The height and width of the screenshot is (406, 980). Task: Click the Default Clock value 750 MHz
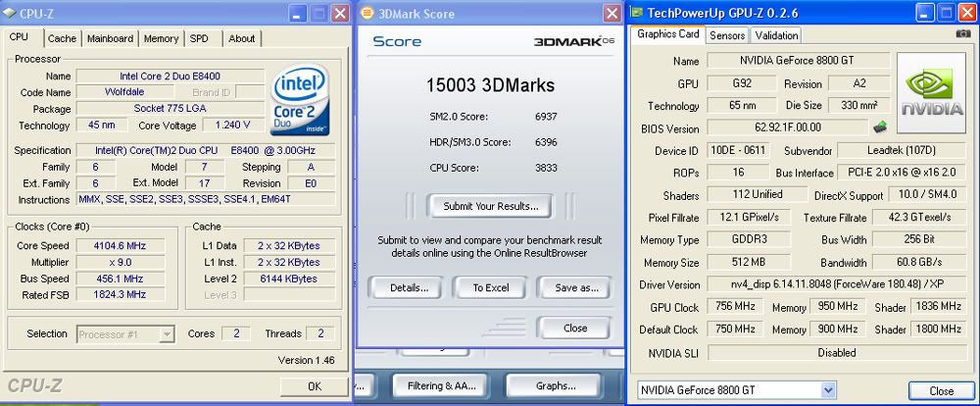point(736,329)
